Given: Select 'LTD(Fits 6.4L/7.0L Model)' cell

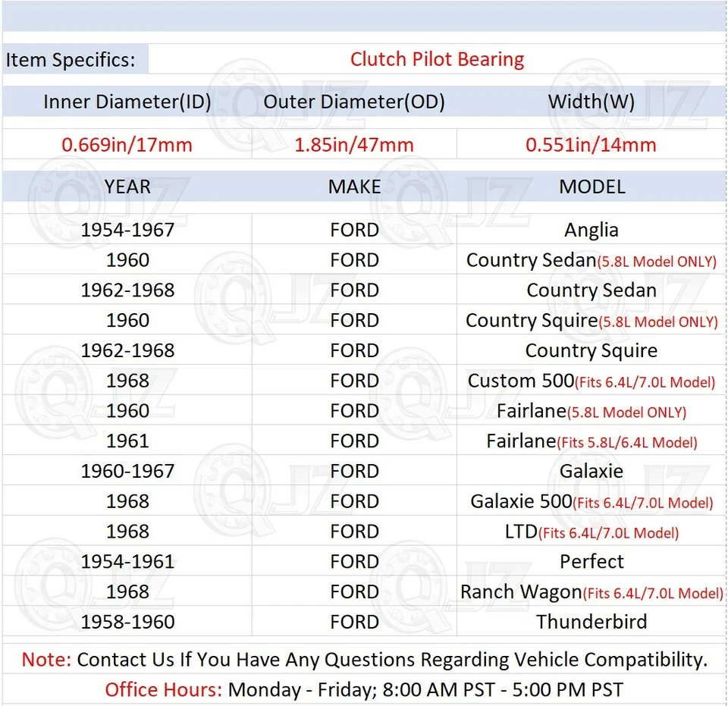Looking at the screenshot, I should 591,532.
